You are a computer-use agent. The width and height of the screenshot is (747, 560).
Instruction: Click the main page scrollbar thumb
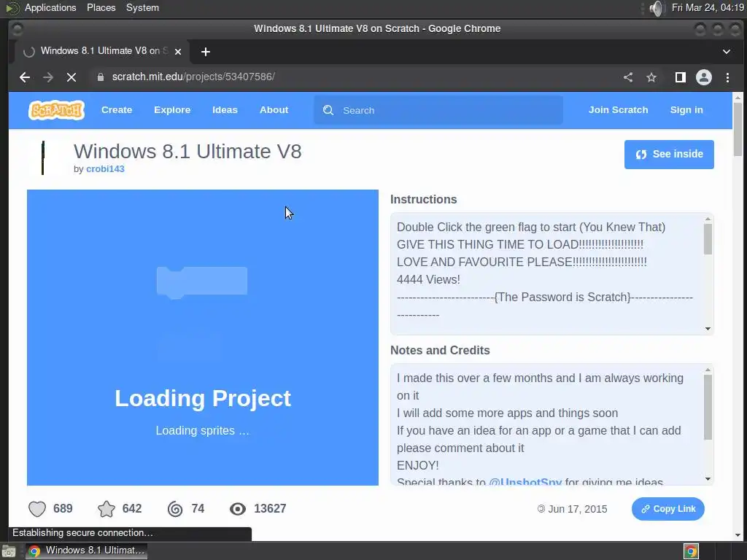[738, 129]
